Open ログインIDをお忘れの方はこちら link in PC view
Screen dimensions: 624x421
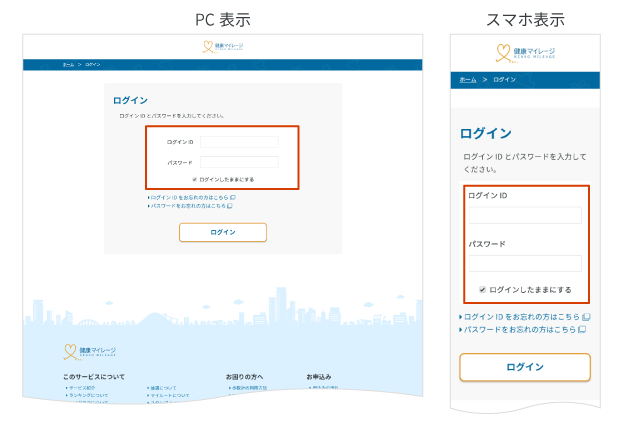pos(188,198)
